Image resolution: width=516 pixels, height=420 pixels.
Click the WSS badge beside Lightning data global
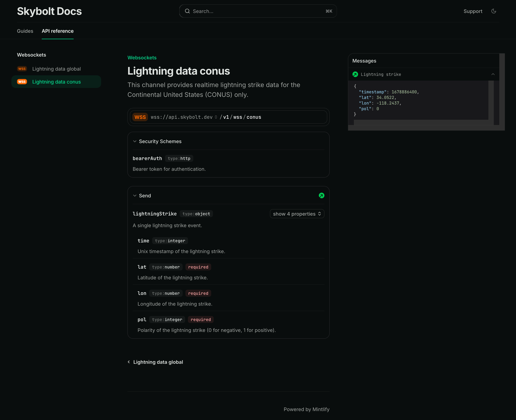[22, 69]
